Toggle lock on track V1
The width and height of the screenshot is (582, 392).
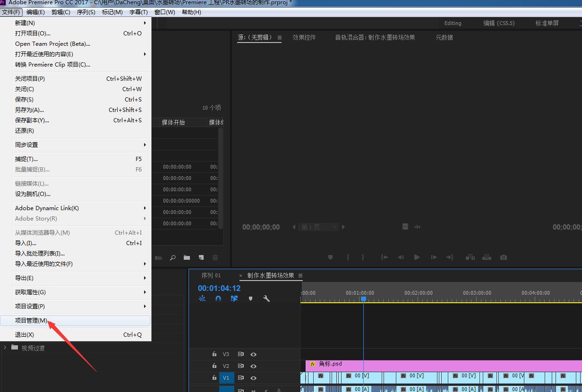[x=214, y=378]
